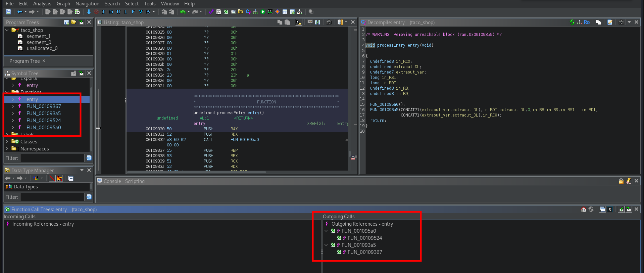
Task: Collapse the taco_shop node in Program Trees
Action: (7, 30)
